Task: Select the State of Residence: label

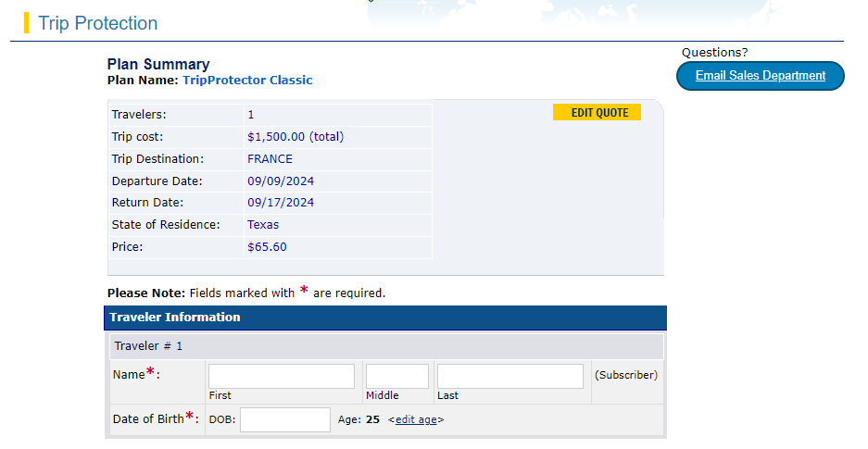Action: (166, 224)
